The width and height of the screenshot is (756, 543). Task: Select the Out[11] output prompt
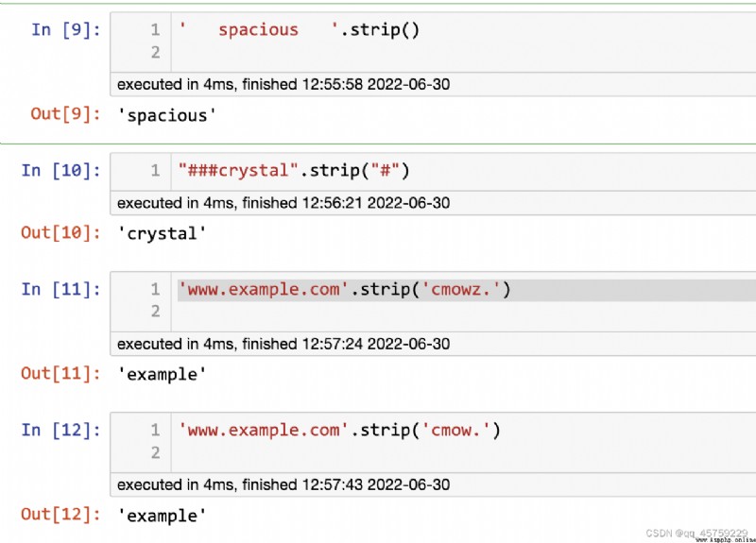(x=60, y=373)
